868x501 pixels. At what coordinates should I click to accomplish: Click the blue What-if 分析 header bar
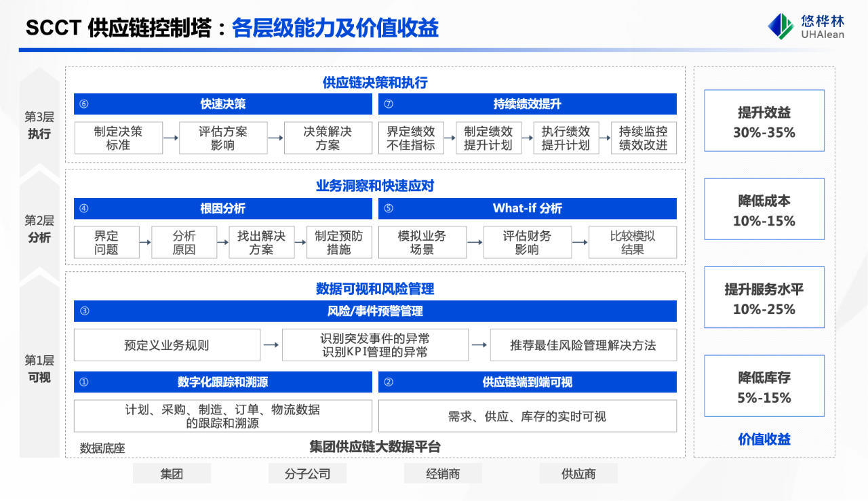(x=528, y=209)
